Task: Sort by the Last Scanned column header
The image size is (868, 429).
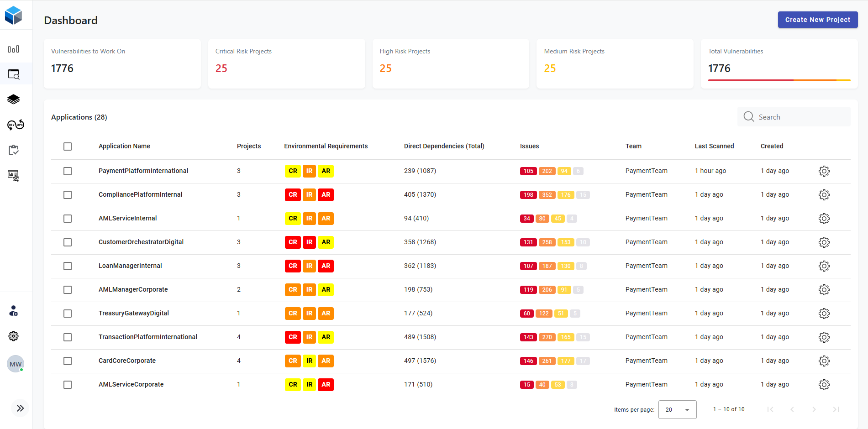Action: tap(714, 146)
